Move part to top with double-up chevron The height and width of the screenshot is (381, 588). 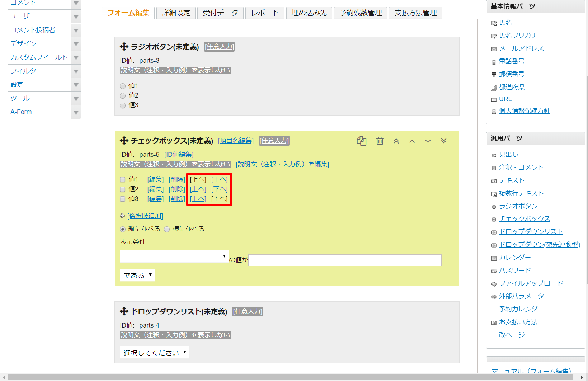point(396,141)
